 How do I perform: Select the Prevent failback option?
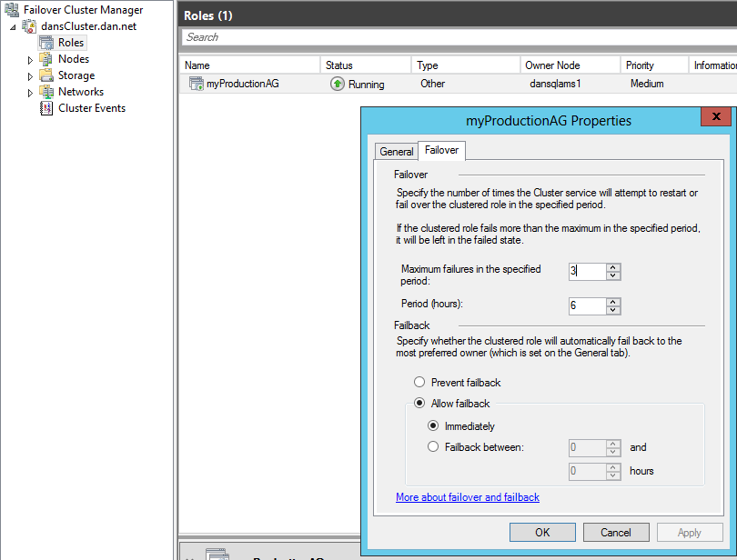tap(419, 383)
